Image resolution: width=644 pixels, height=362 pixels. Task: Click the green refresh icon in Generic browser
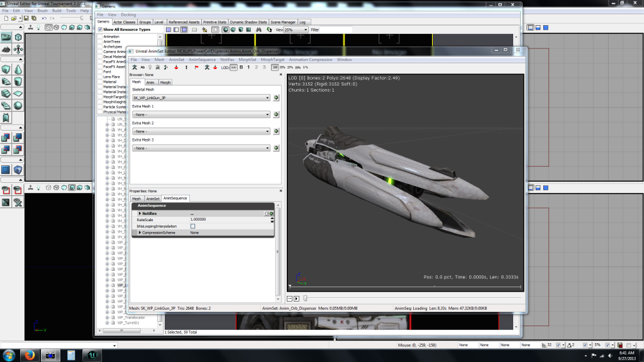point(269,30)
